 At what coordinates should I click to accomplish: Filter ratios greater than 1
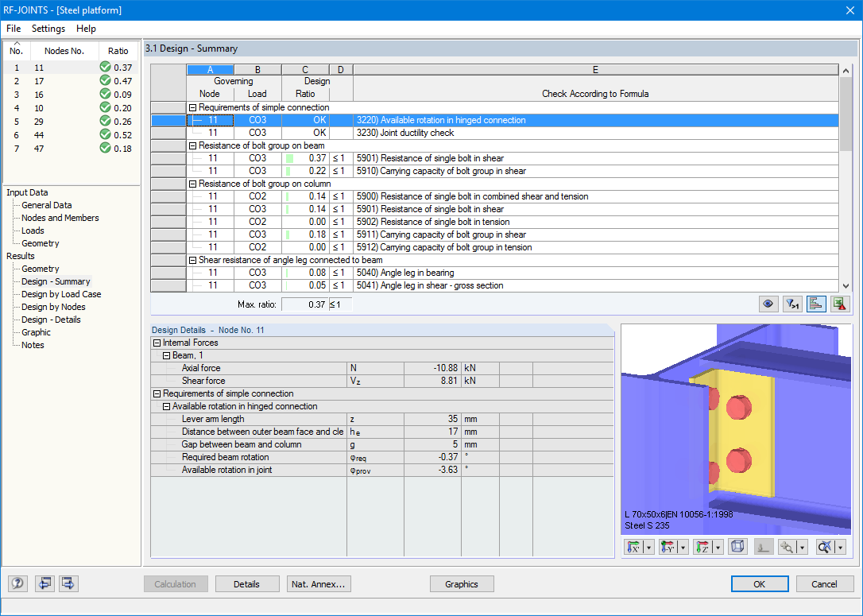click(791, 304)
